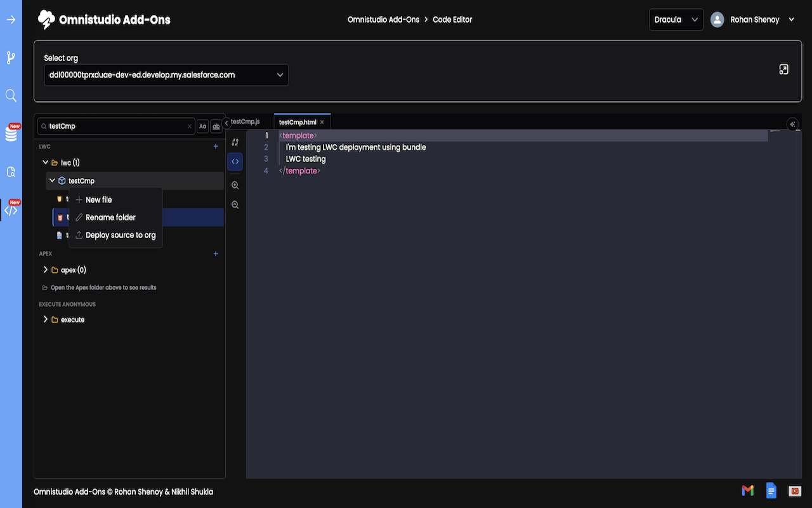Select the apex (0) folder label

coord(74,270)
